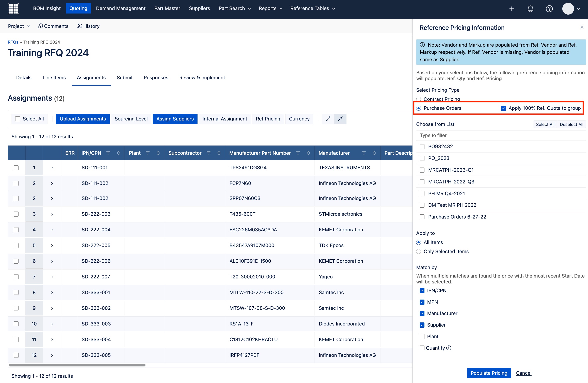Uncheck the MPN match option
The image size is (588, 383).
tap(422, 302)
